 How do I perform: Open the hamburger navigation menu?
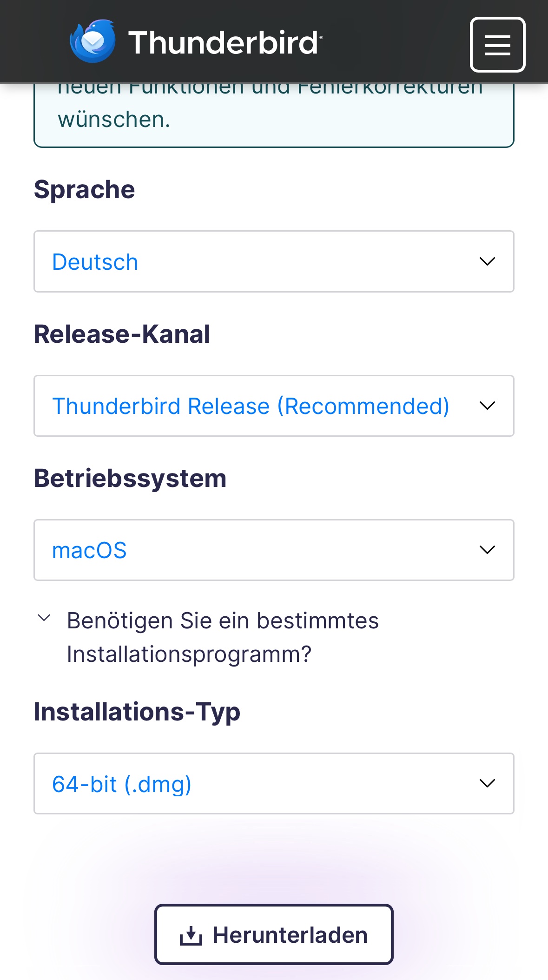coord(497,45)
